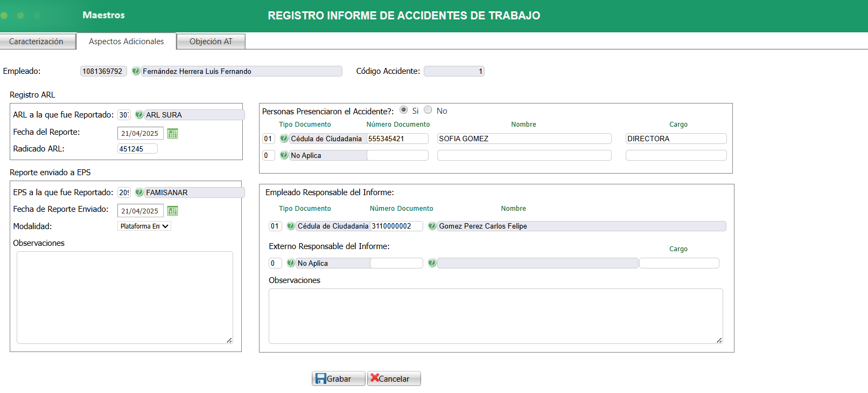Click first witness document type code 01
This screenshot has height=393, width=868.
pyautogui.click(x=269, y=139)
